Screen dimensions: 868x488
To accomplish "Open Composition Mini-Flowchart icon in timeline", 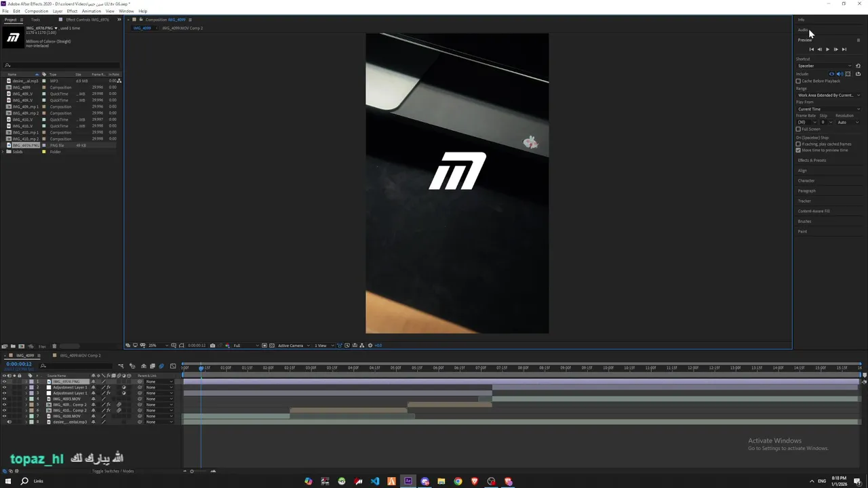I will pyautogui.click(x=121, y=366).
